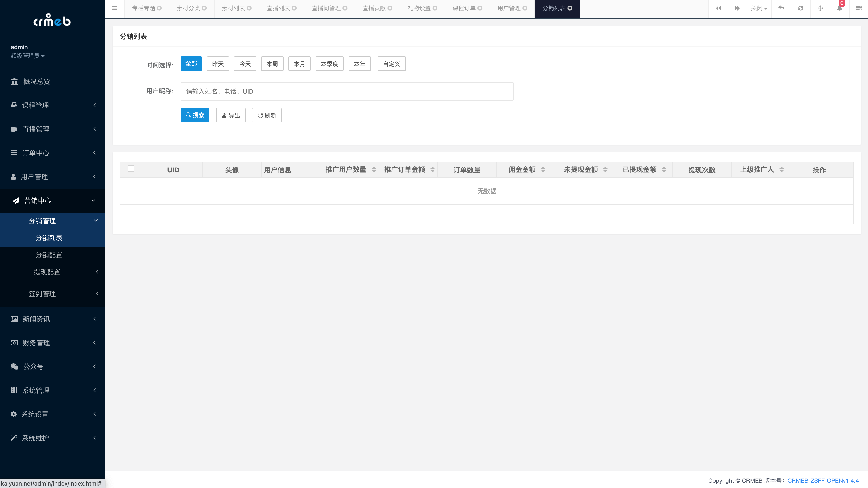The height and width of the screenshot is (488, 868).
Task: Expand the 系统维护 sidebar menu
Action: [x=53, y=438]
